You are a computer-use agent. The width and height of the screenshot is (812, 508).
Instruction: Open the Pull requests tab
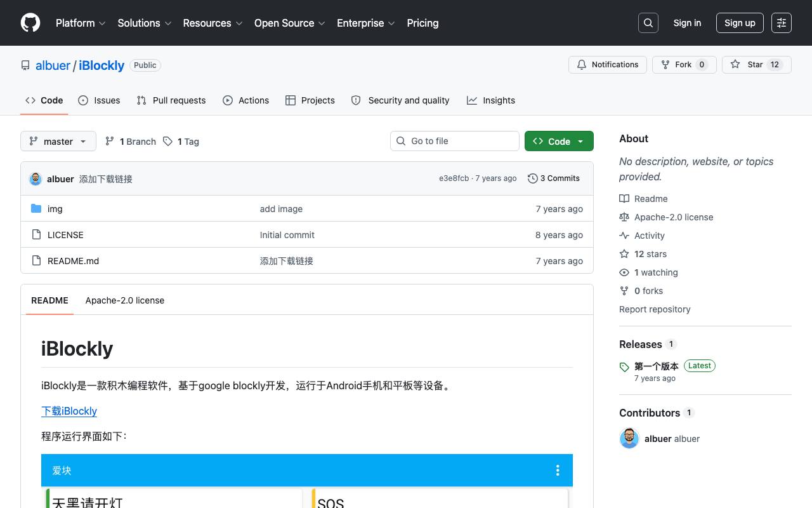pyautogui.click(x=171, y=100)
